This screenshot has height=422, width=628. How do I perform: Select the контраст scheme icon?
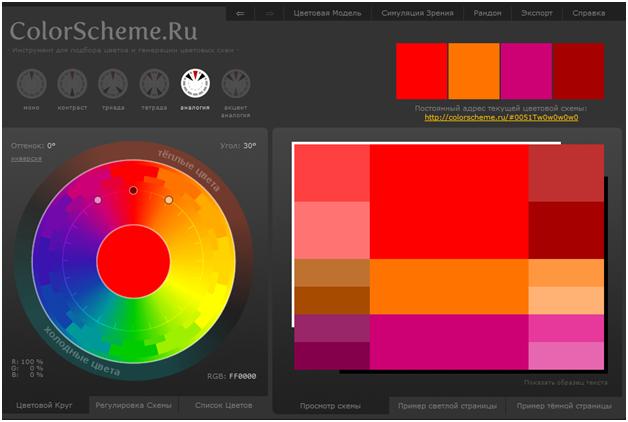coord(72,83)
